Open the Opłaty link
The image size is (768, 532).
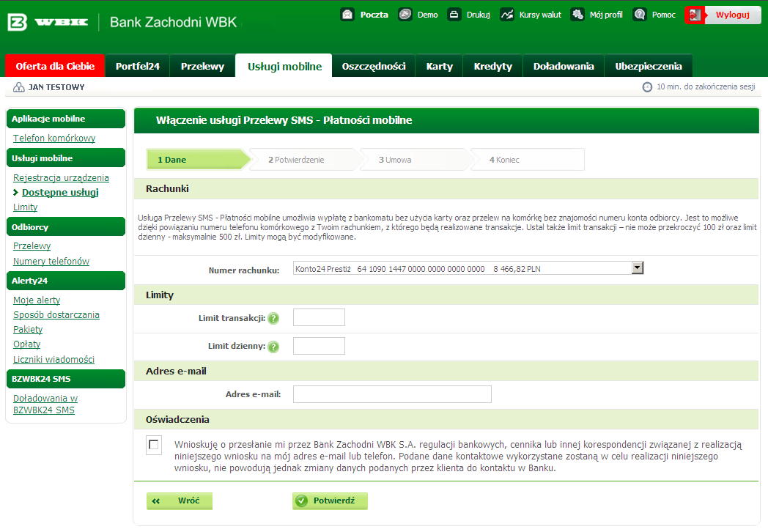pyautogui.click(x=26, y=344)
